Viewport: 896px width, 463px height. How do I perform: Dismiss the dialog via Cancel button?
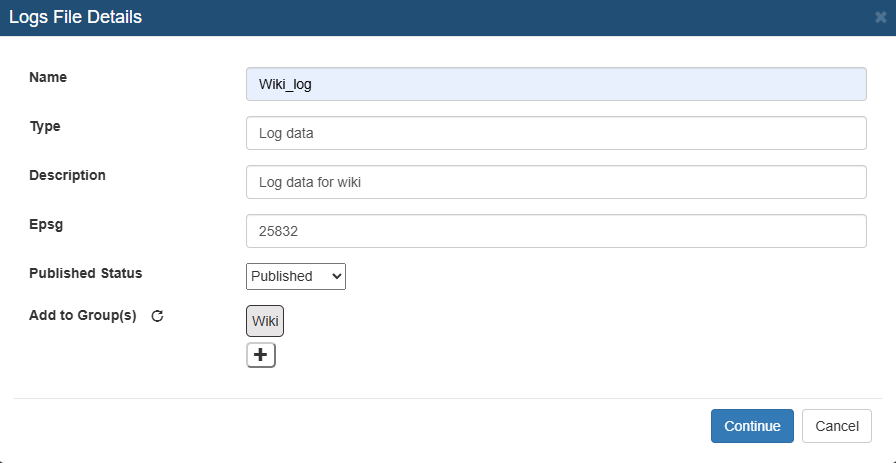(837, 426)
